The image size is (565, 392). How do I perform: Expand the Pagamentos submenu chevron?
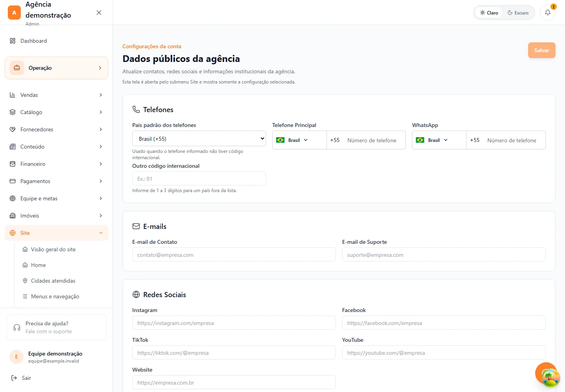[101, 181]
